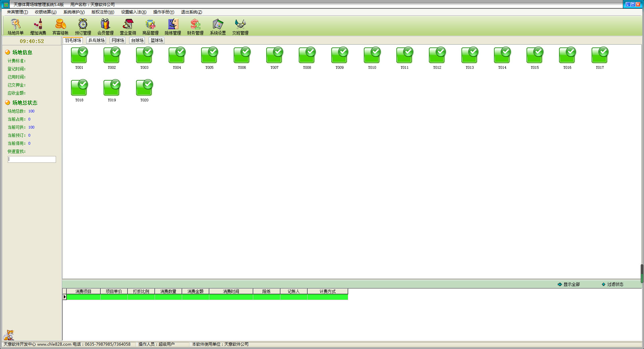Click the 过滤状态 button

(612, 284)
